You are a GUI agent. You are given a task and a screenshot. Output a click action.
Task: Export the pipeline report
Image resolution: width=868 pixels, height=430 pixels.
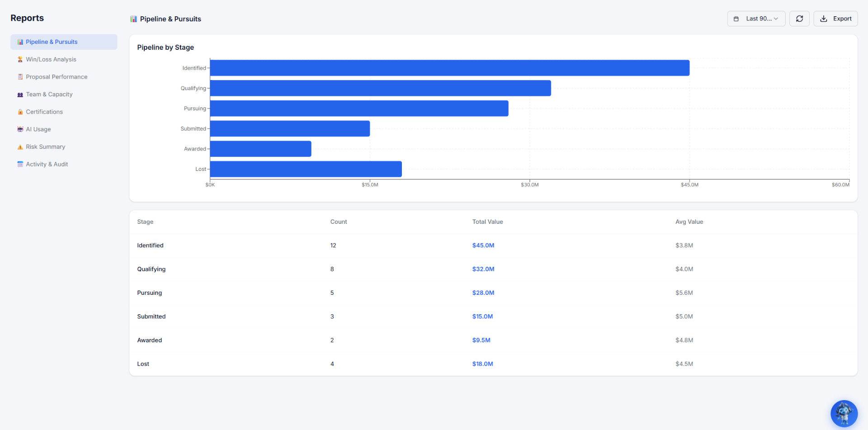tap(835, 19)
